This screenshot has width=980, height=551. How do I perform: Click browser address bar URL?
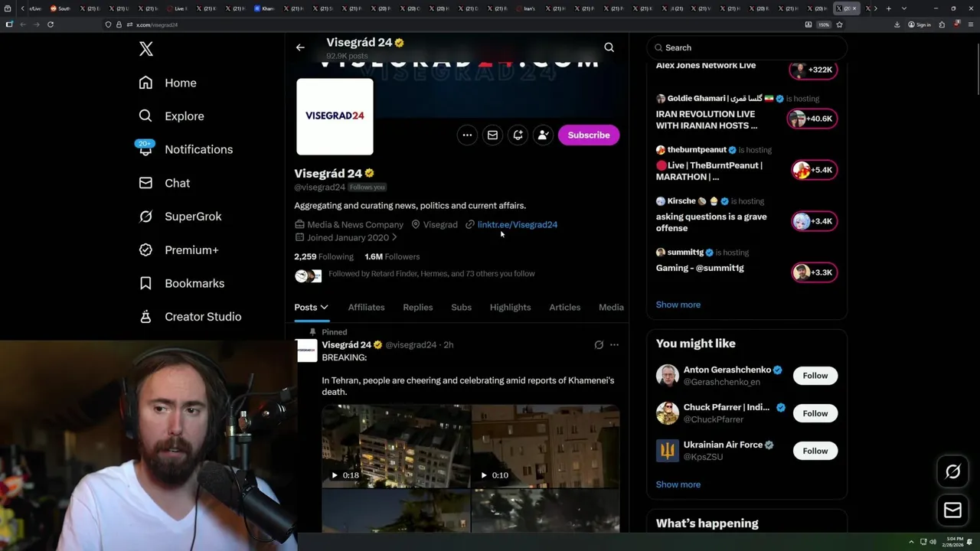pos(157,24)
